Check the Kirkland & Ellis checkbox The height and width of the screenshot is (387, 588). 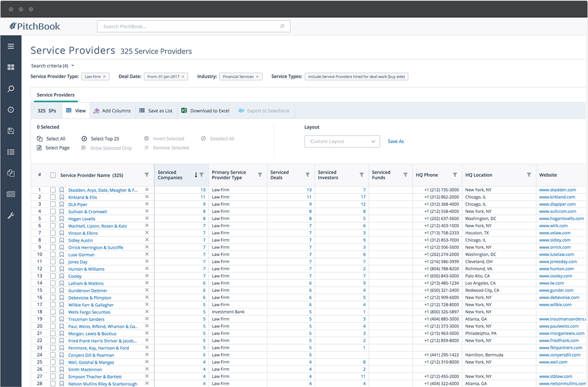[x=53, y=197]
